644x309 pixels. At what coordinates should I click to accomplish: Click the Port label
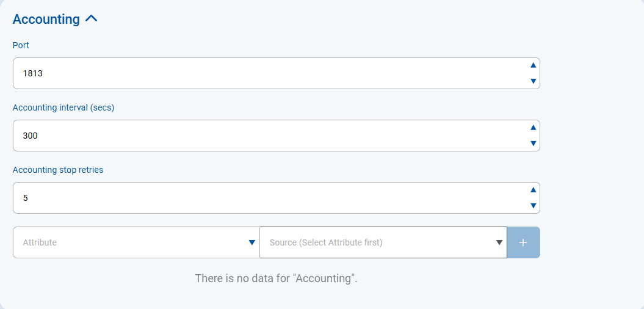point(21,45)
